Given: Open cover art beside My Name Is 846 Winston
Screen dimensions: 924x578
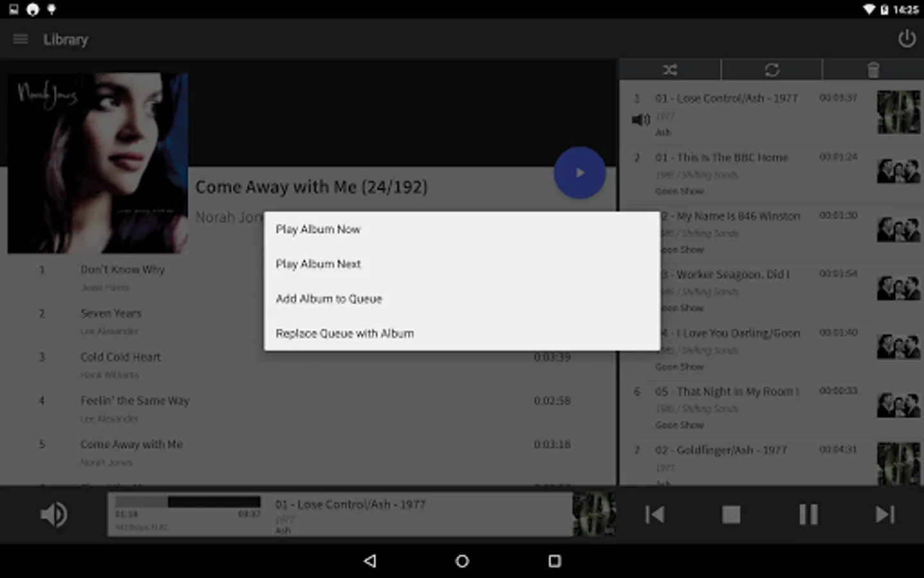Looking at the screenshot, I should click(898, 229).
